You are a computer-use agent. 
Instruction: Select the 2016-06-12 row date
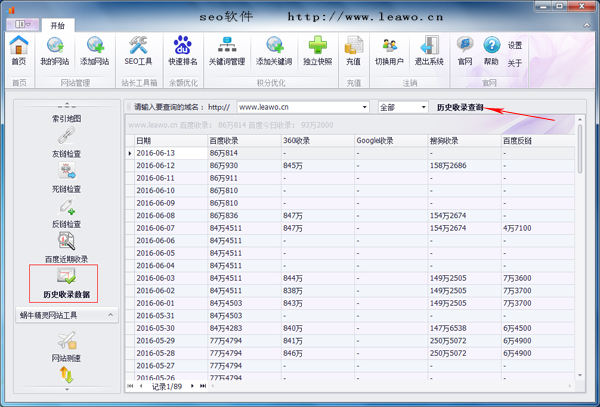click(x=170, y=166)
